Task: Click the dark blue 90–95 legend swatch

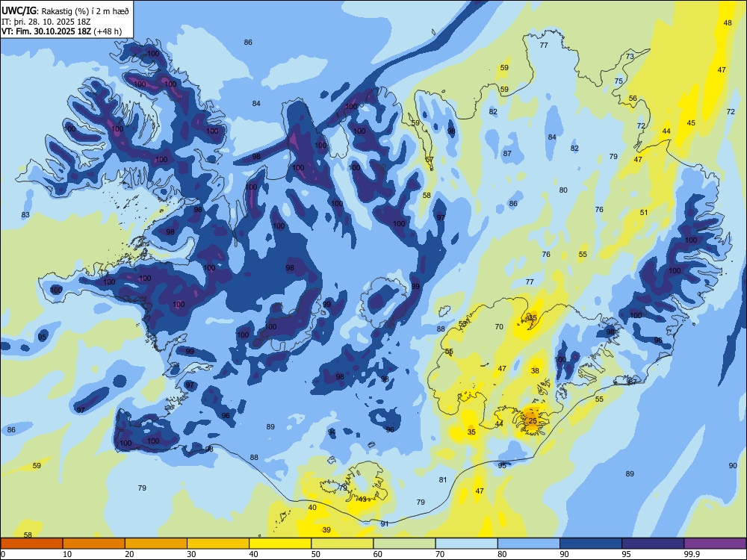Action: (x=591, y=543)
